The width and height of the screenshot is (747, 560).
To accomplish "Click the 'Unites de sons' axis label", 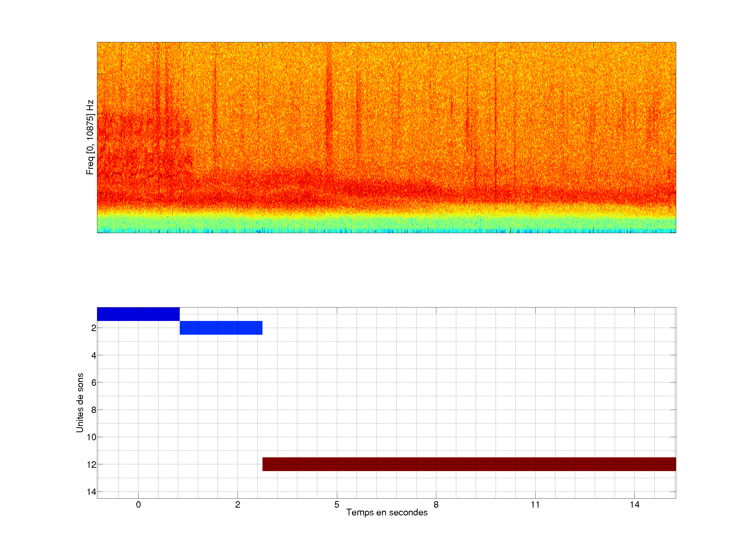I will (80, 403).
